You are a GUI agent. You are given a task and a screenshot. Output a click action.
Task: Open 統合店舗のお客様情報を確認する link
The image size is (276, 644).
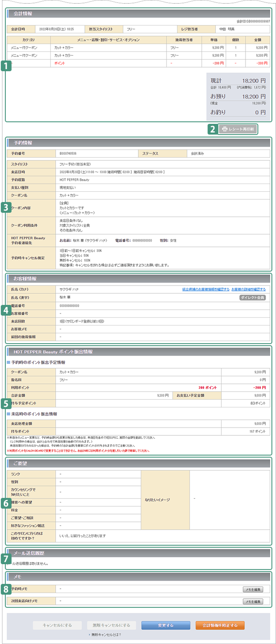[x=206, y=289]
